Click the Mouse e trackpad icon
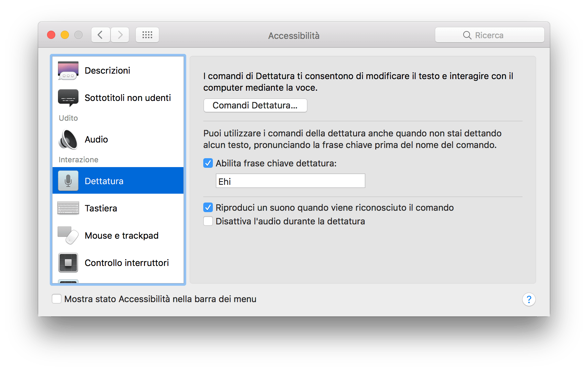This screenshot has height=371, width=588. [68, 235]
